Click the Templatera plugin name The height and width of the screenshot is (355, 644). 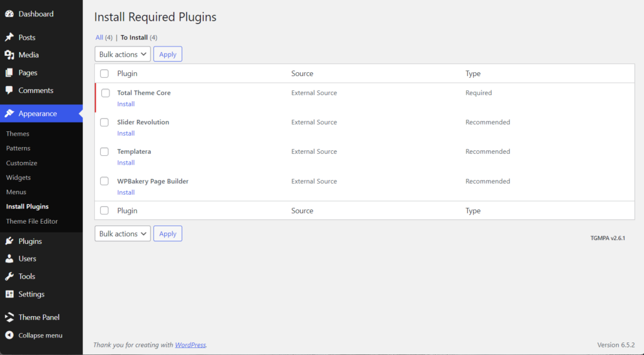[x=134, y=151]
